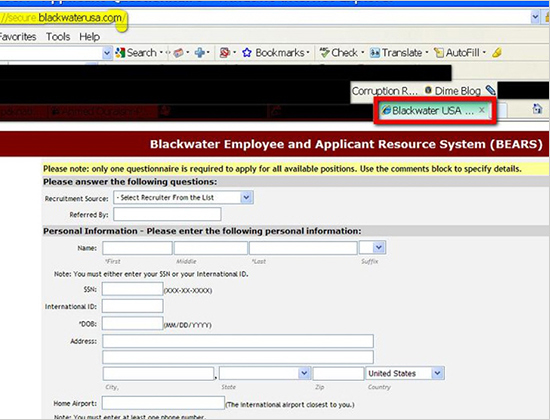The height and width of the screenshot is (420, 550).
Task: Click the Google toolbar search box
Action: pyautogui.click(x=51, y=53)
